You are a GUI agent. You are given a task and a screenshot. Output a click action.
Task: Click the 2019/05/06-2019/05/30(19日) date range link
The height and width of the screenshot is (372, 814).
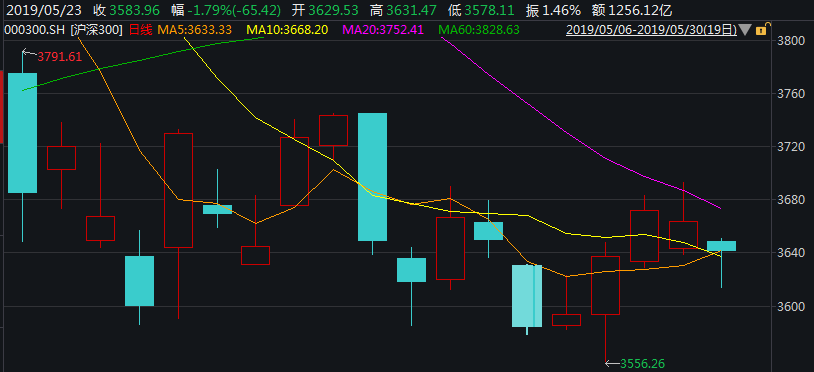click(652, 30)
